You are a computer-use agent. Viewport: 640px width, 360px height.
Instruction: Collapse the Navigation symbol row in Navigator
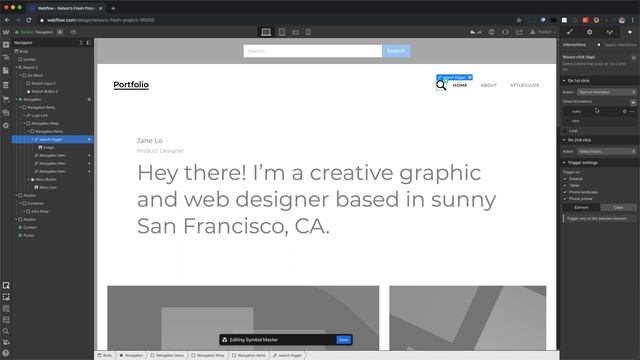click(x=17, y=100)
